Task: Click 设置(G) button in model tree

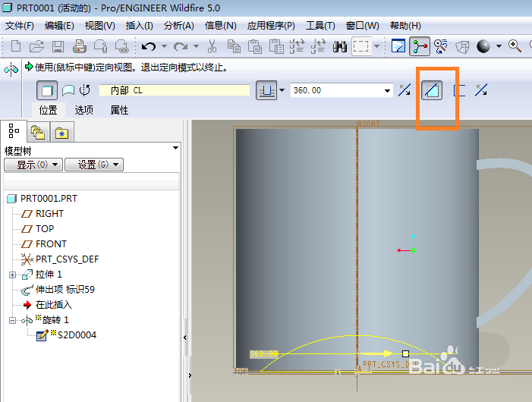Action: pyautogui.click(x=94, y=165)
